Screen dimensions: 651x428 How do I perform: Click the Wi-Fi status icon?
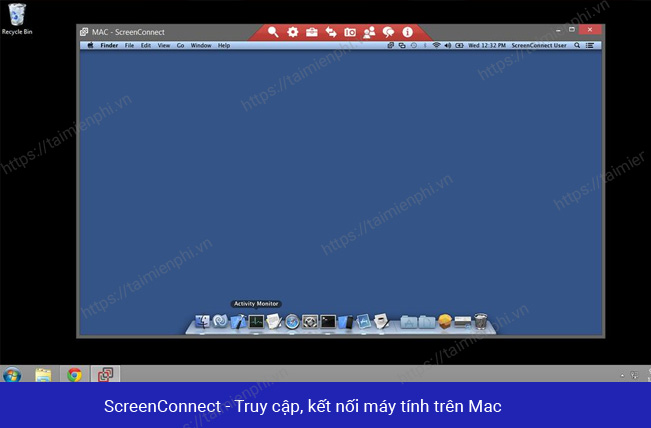(x=436, y=45)
